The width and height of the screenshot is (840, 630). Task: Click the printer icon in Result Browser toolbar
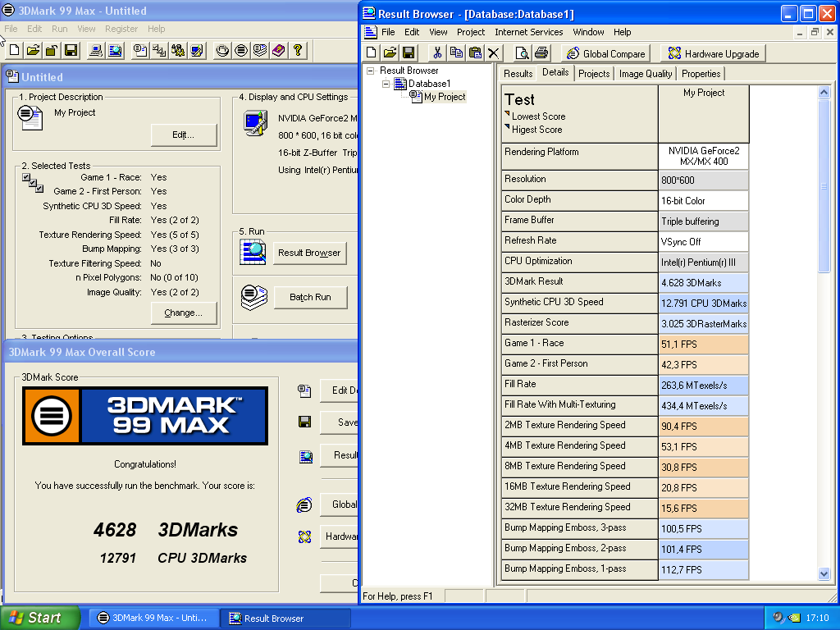pos(541,52)
